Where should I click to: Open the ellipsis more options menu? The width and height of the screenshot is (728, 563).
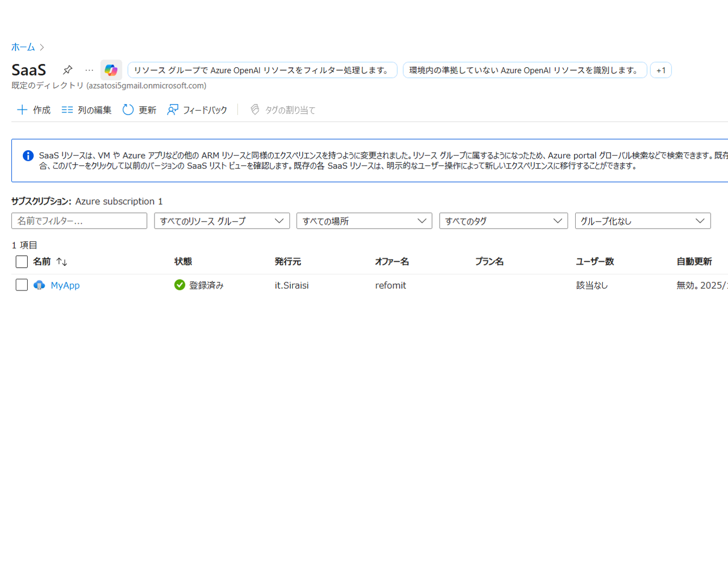[x=89, y=70]
